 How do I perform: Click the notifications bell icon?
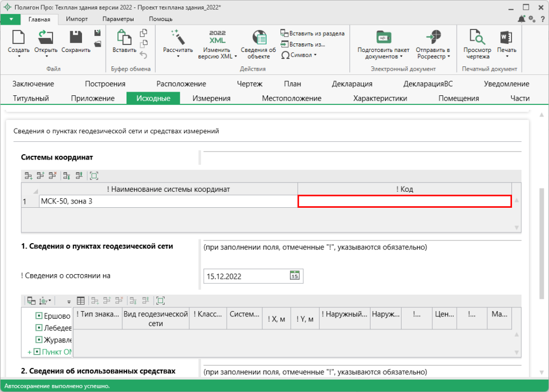point(521,19)
